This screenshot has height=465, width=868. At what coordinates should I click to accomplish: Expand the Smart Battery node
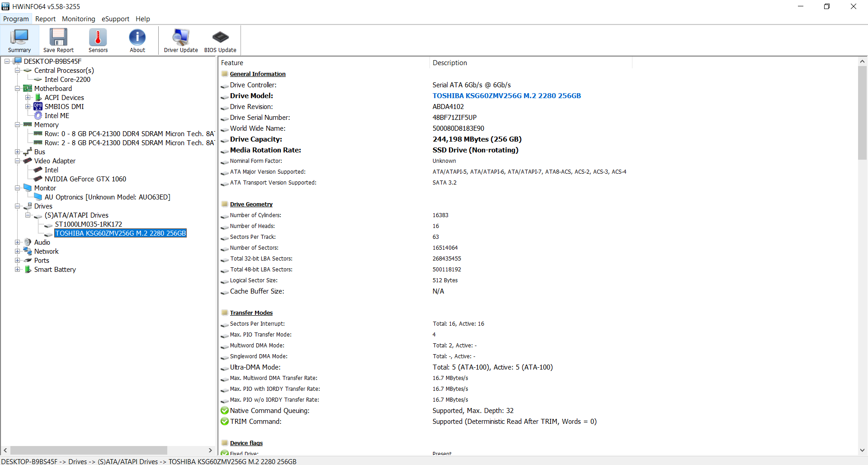17,269
